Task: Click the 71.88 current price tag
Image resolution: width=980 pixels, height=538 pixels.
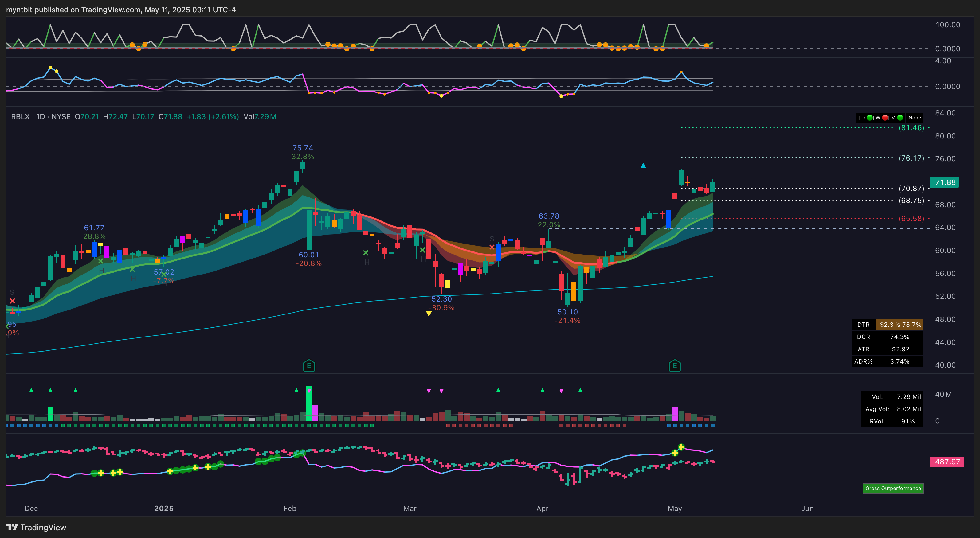Action: 945,182
